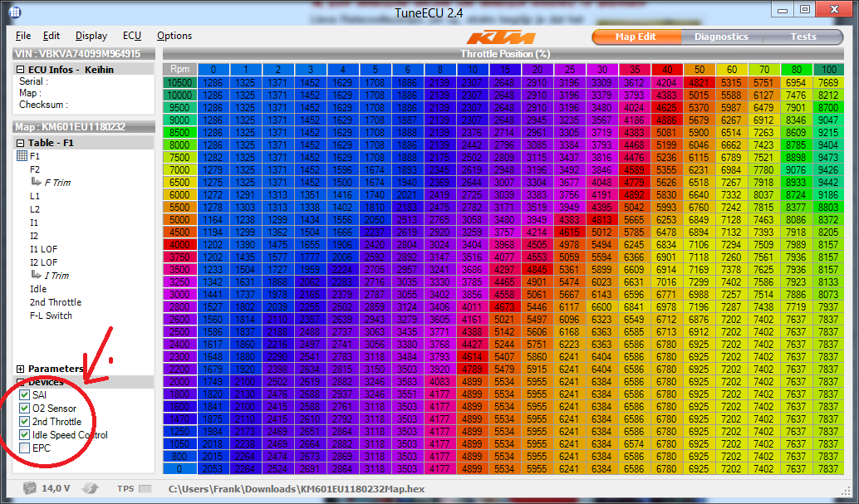Click the TPS indicator box
The height and width of the screenshot is (504, 859).
tap(145, 489)
